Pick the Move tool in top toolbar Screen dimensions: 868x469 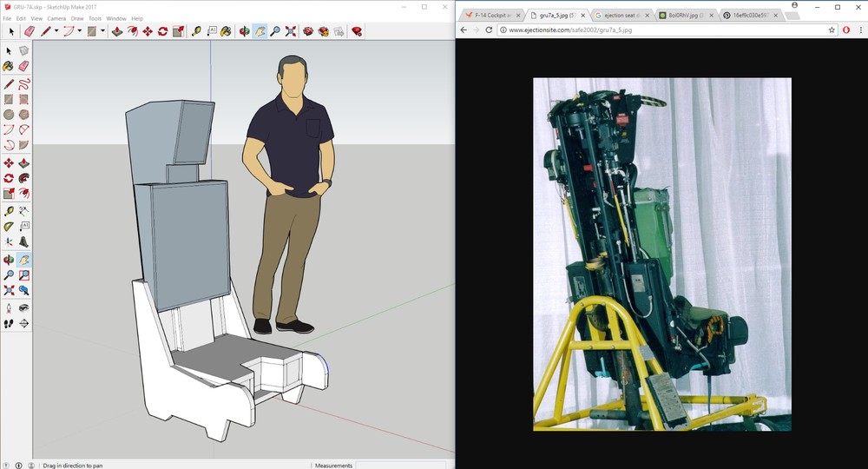pos(148,31)
